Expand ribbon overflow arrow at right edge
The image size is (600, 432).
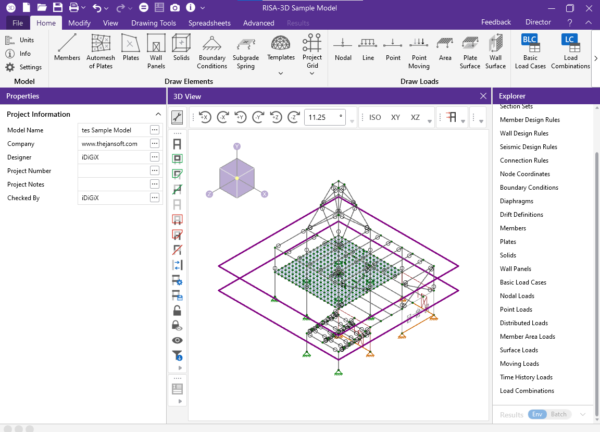[x=596, y=58]
